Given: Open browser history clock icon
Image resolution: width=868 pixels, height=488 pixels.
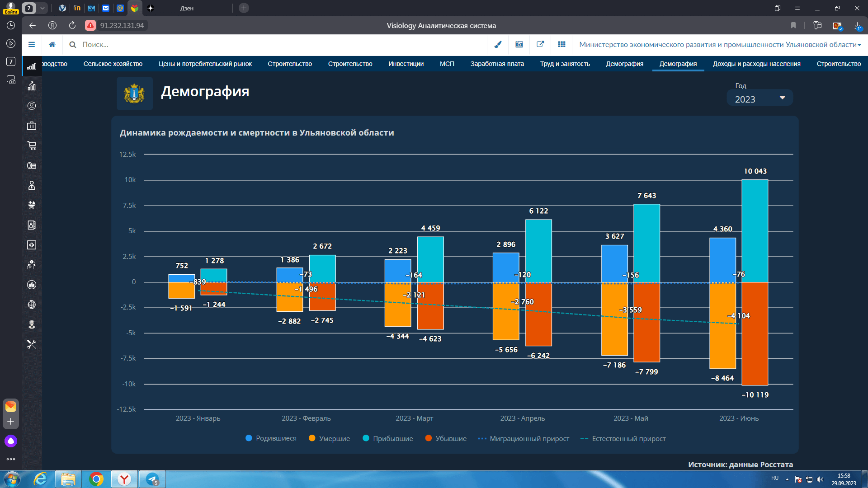Looking at the screenshot, I should (x=11, y=25).
